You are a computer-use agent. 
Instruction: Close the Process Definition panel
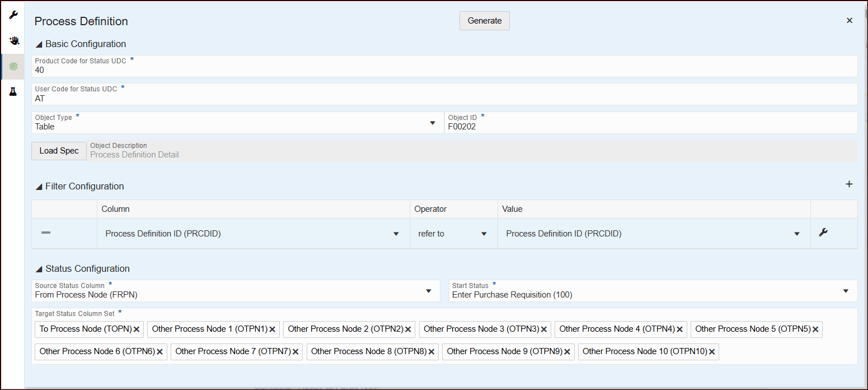[x=850, y=20]
